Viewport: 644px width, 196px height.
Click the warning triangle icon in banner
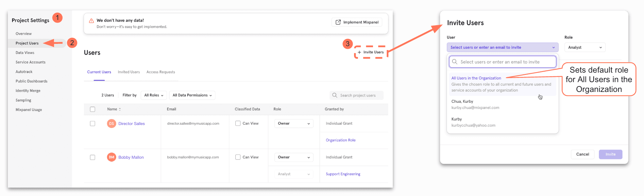click(92, 21)
